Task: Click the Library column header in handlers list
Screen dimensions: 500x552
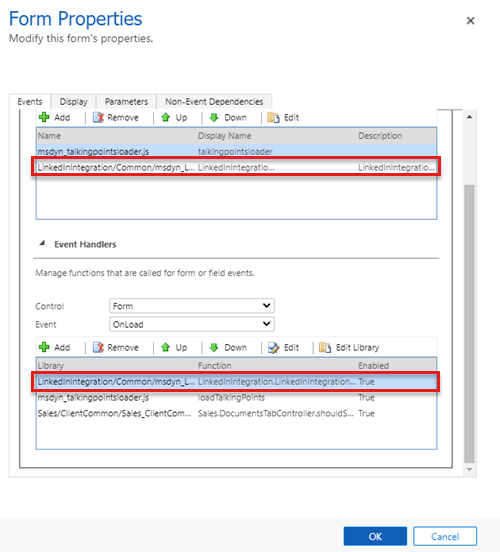Action: click(x=51, y=365)
